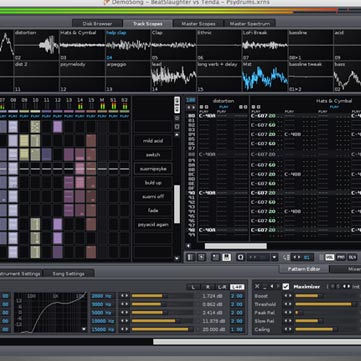Step the 2000 Hz band gain arrows
The image size is (361, 361).
tap(124, 296)
